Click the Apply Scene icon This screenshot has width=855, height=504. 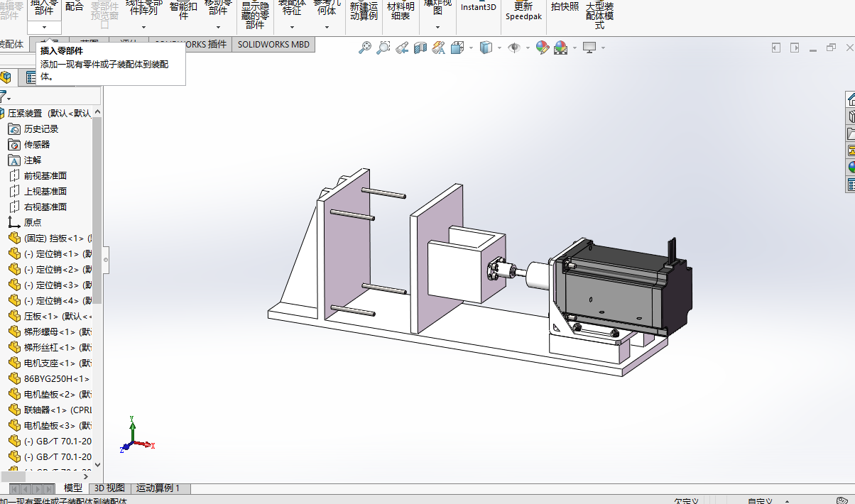click(561, 48)
